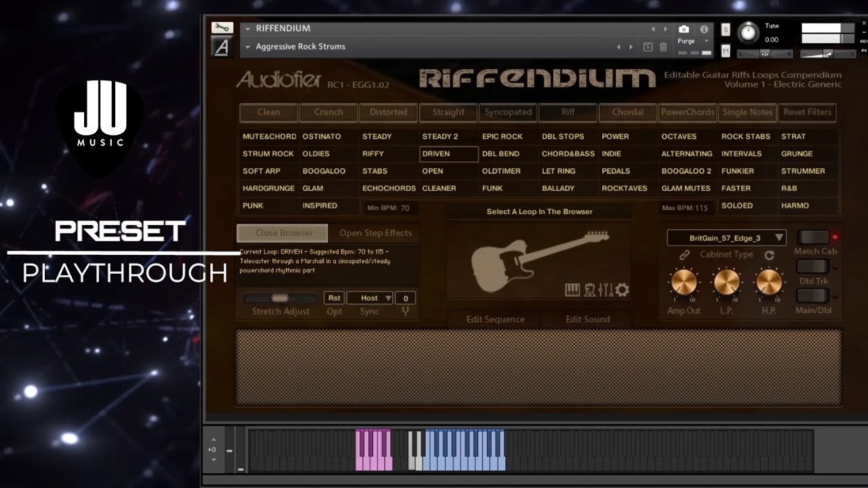The height and width of the screenshot is (488, 868).
Task: Click the L.P. knob
Action: (726, 282)
